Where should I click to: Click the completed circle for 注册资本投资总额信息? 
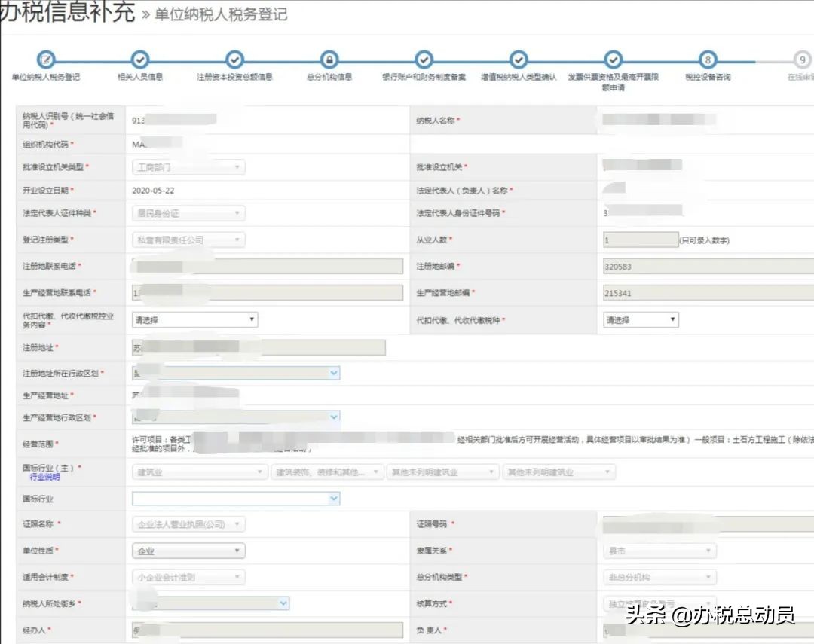[x=234, y=60]
